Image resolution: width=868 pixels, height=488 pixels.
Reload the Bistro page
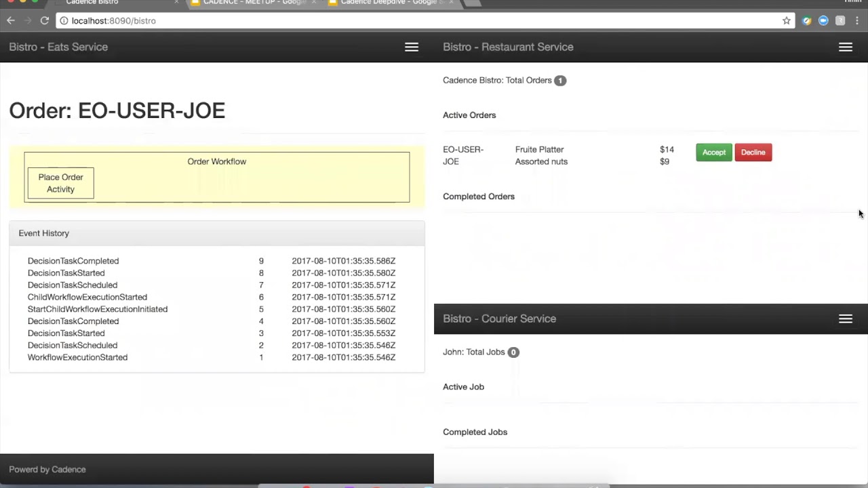point(45,20)
